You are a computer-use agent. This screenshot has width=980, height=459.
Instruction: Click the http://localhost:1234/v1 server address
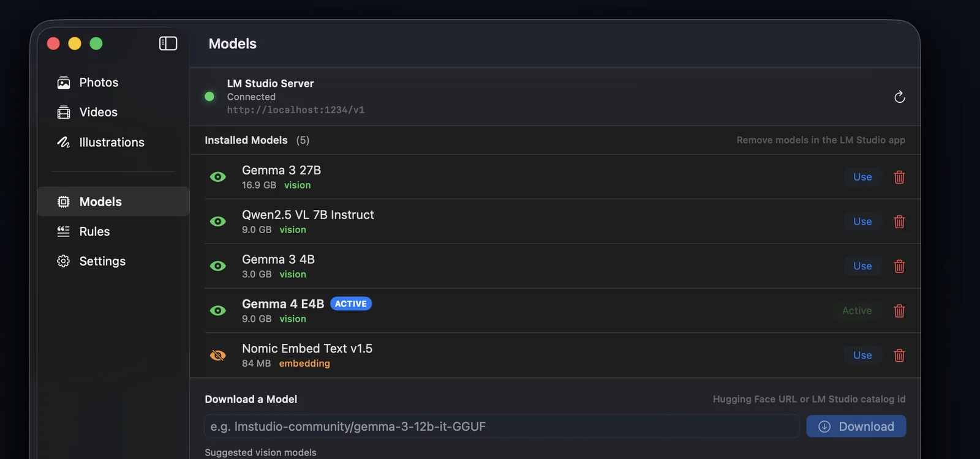point(296,110)
